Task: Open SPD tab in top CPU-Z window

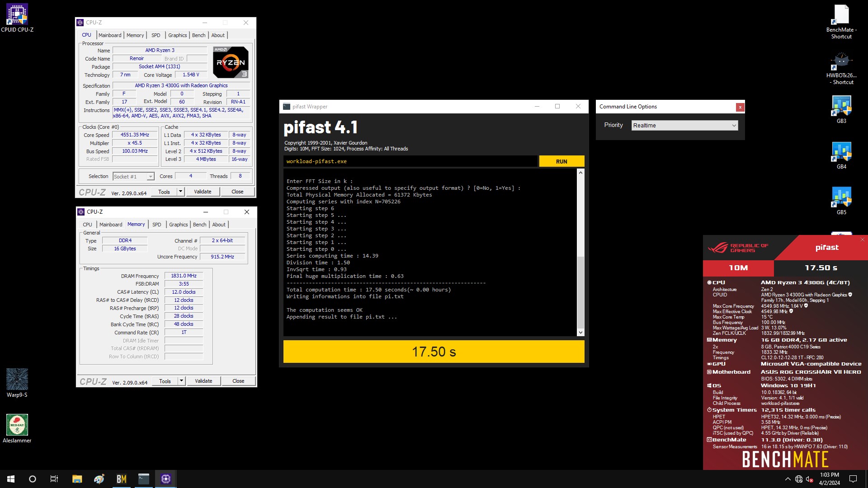Action: coord(156,35)
